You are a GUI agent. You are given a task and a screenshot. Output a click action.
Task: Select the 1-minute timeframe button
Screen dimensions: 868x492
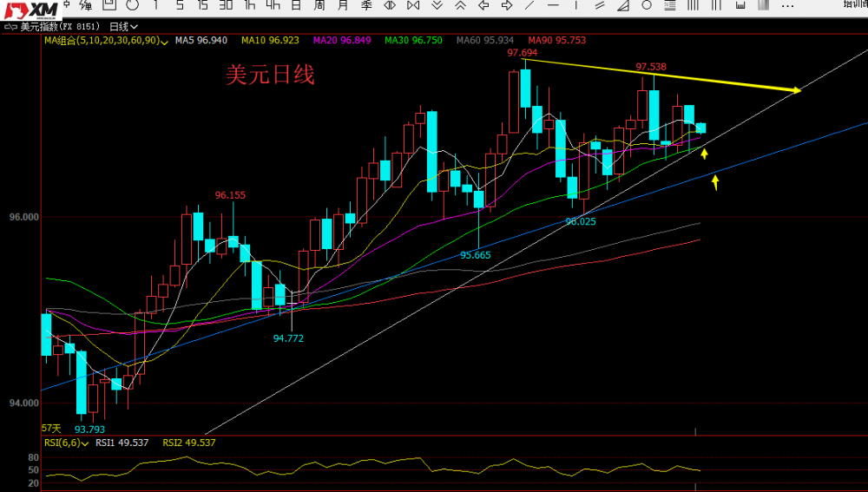[156, 5]
